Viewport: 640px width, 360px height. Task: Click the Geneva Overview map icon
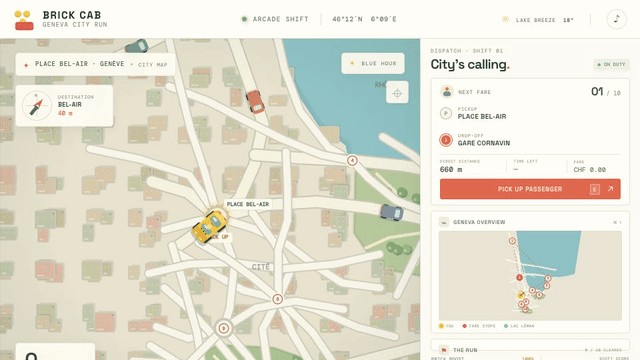444,222
